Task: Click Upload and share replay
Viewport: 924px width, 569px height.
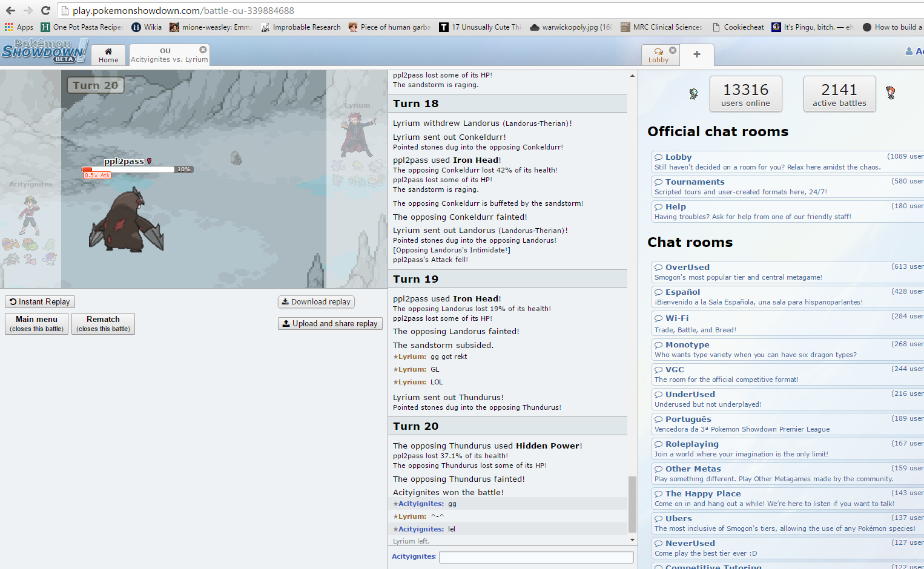Action: (x=330, y=323)
